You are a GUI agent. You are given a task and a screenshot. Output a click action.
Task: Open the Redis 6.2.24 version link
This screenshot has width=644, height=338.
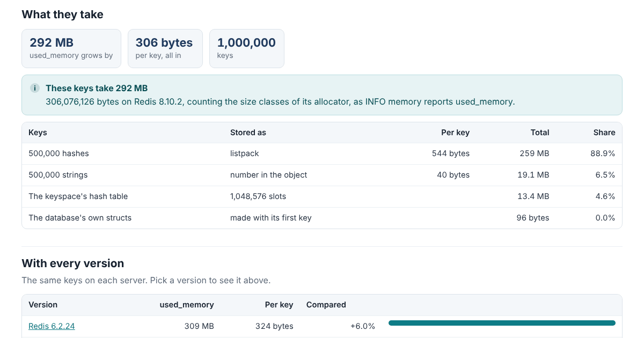click(x=52, y=326)
